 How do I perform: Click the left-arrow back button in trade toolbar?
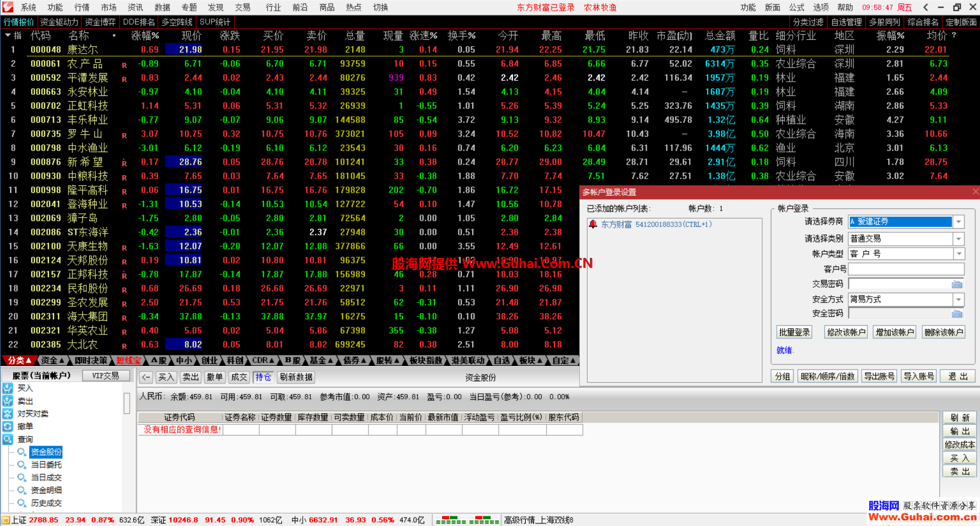click(146, 377)
